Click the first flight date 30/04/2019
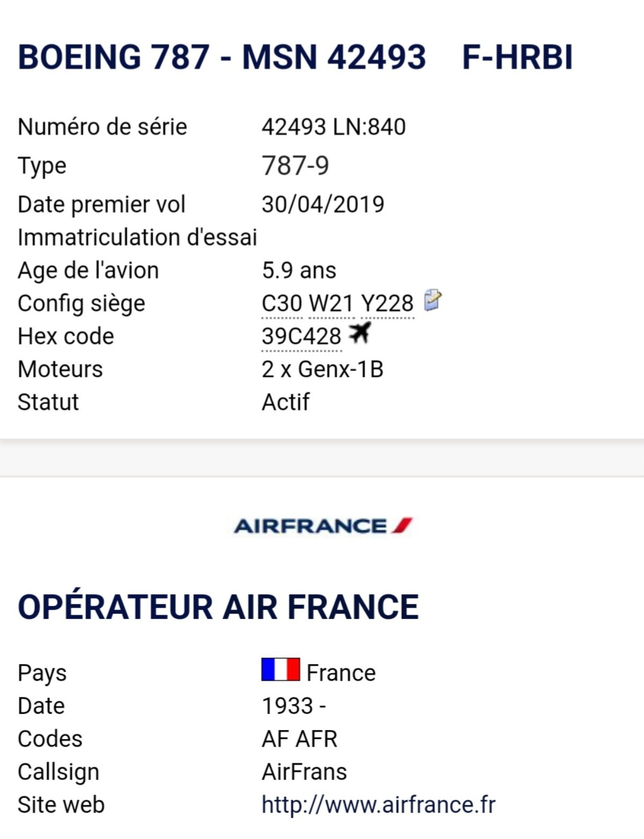The image size is (644, 839). click(x=323, y=204)
